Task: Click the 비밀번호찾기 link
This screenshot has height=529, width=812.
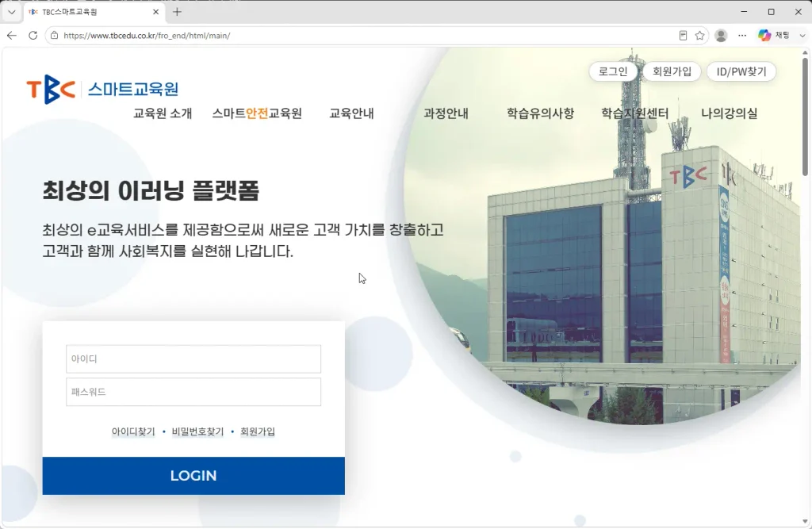Action: pyautogui.click(x=197, y=431)
